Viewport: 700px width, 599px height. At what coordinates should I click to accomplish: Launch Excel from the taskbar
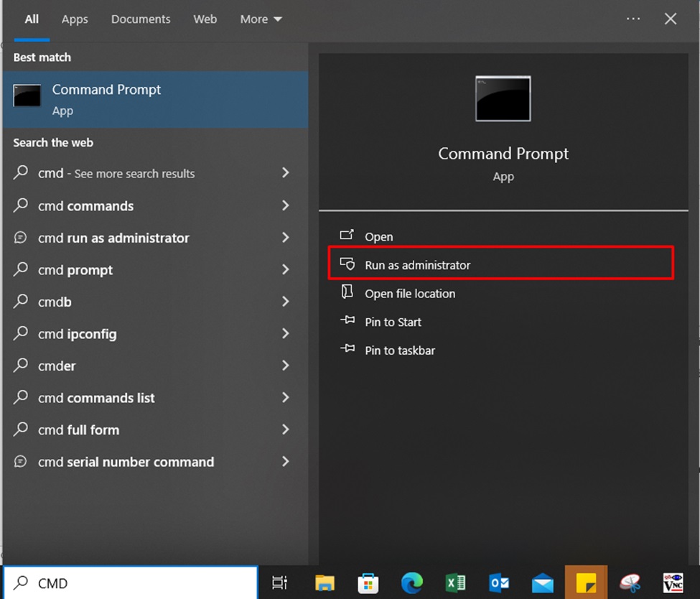(x=455, y=582)
